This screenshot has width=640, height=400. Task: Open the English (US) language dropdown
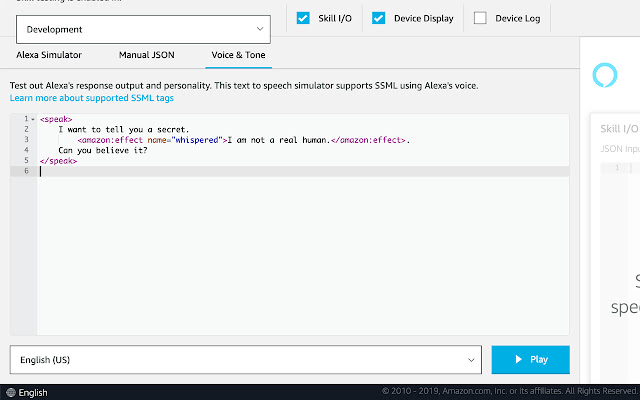[x=246, y=360]
